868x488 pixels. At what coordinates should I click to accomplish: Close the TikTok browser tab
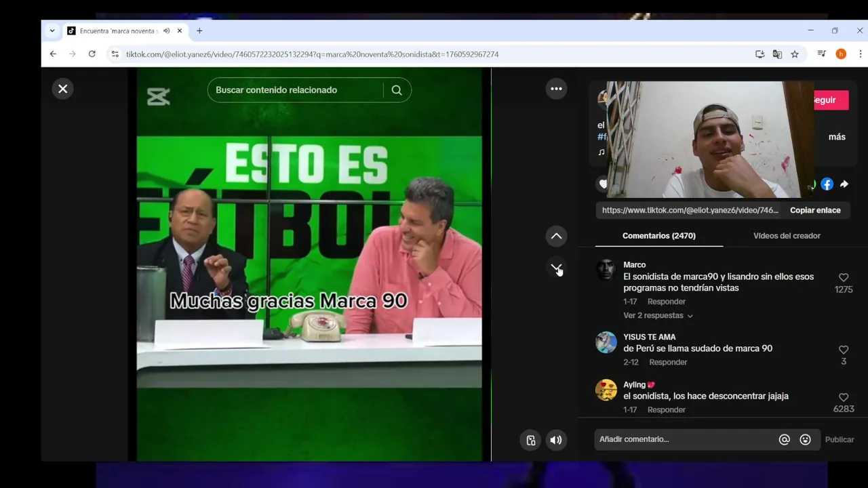click(x=180, y=30)
